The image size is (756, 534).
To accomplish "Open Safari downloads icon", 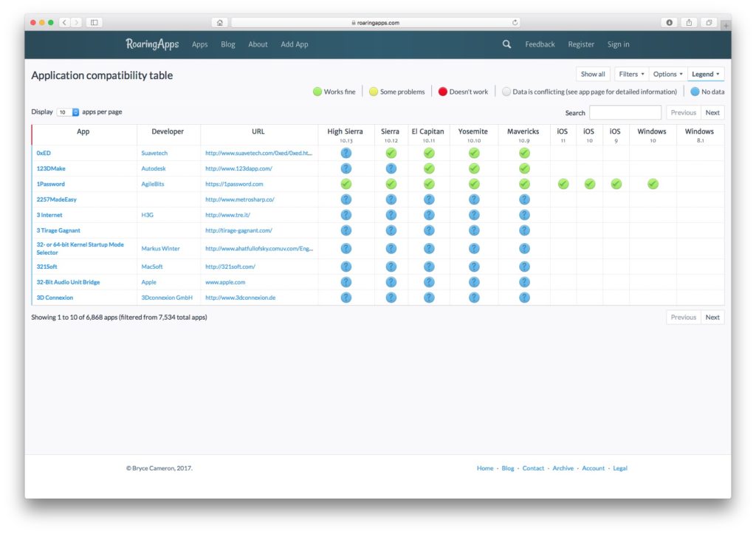I will coord(669,22).
